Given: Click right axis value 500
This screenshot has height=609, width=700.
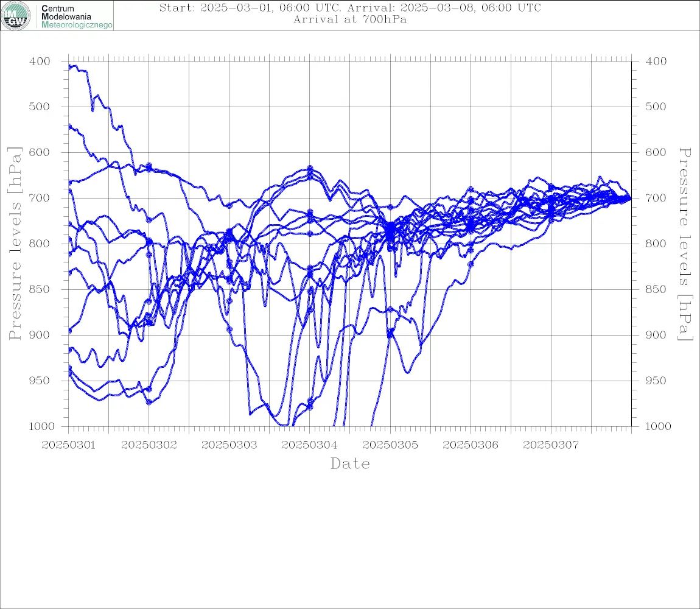Looking at the screenshot, I should coord(656,107).
